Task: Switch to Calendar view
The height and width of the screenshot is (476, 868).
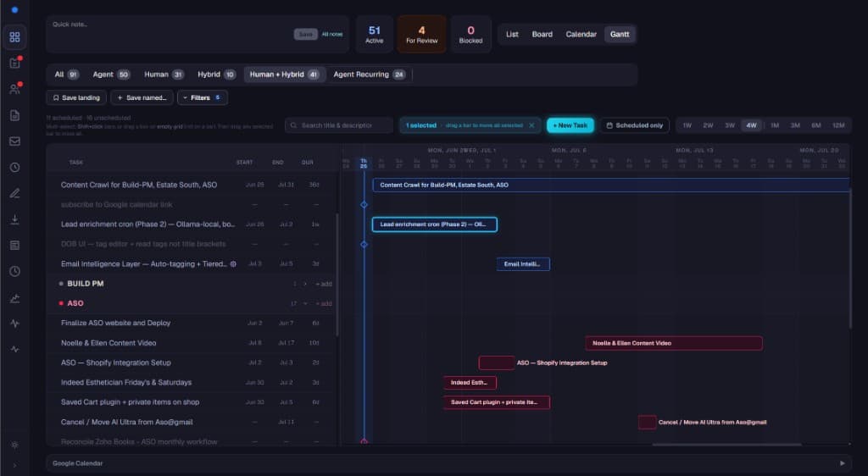Action: (581, 34)
